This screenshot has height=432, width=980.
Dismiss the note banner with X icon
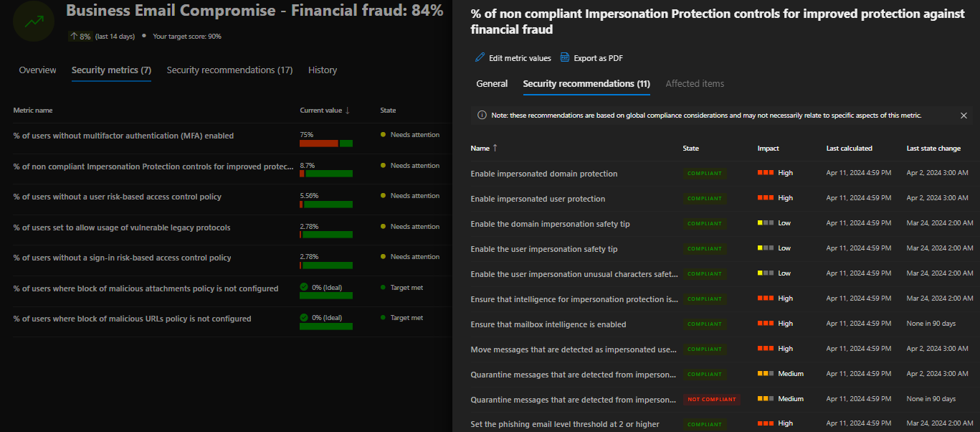[x=964, y=116]
